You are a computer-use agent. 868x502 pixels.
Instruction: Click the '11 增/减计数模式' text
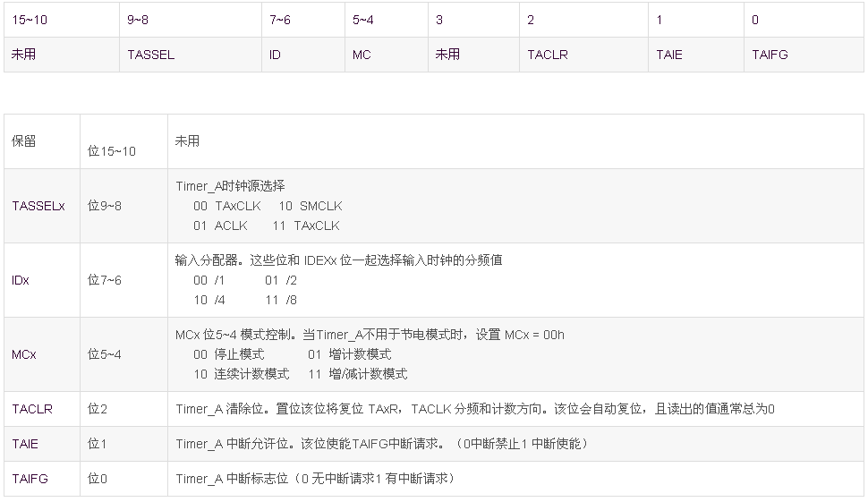pos(358,374)
